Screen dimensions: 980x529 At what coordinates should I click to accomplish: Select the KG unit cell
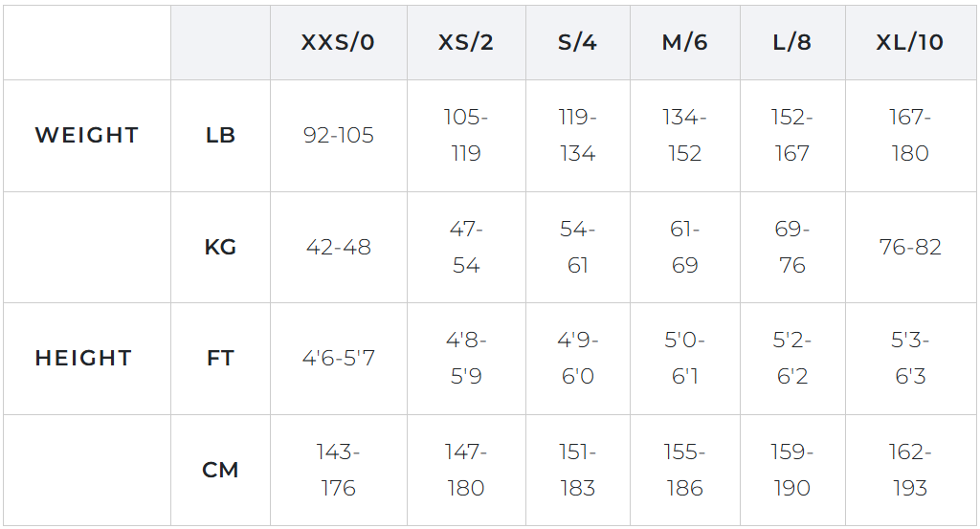(x=221, y=248)
